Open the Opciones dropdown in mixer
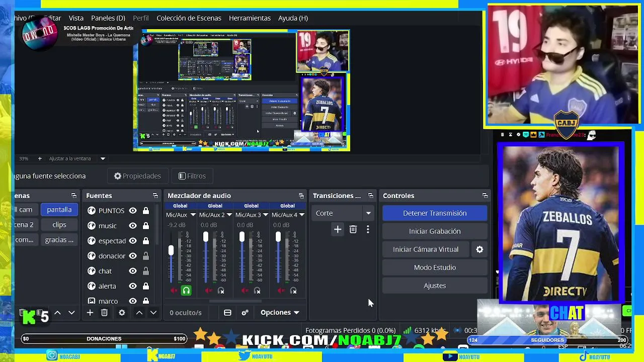The width and height of the screenshot is (644, 362). pyautogui.click(x=280, y=313)
